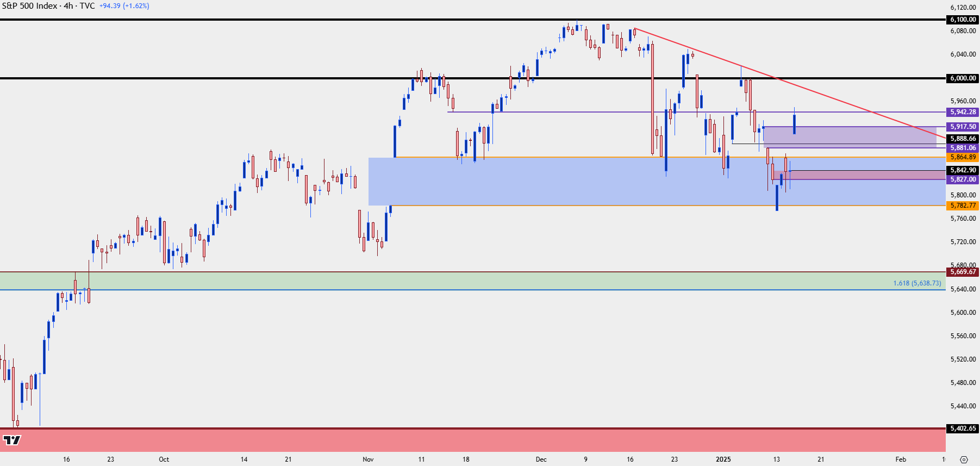Select the 5,402.65 price label
This screenshot has width=980, height=466.
point(963,428)
